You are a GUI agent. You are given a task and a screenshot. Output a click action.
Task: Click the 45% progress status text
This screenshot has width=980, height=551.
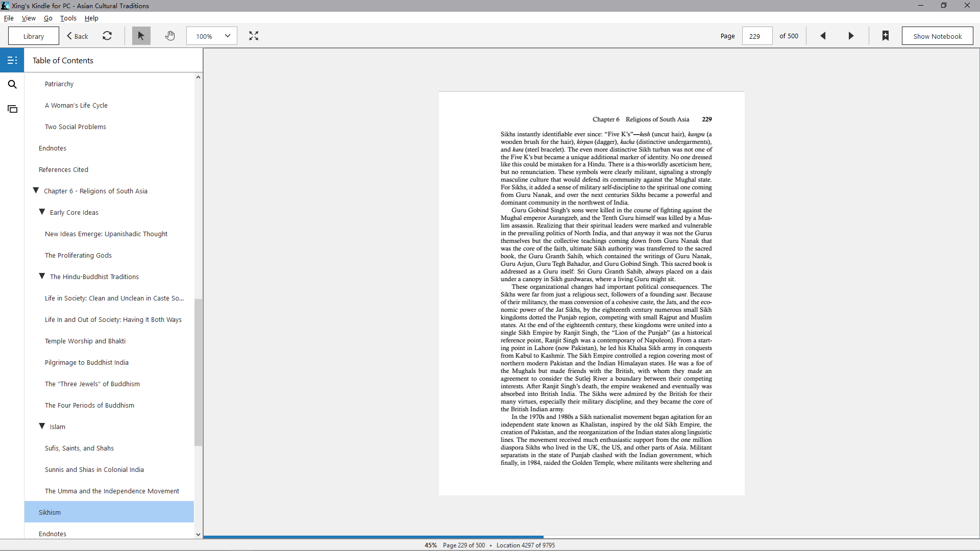431,545
